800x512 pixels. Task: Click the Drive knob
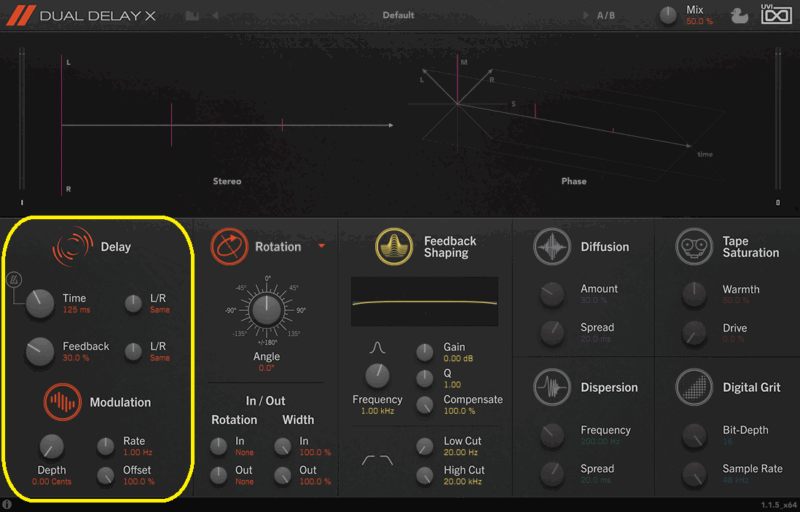click(x=694, y=333)
